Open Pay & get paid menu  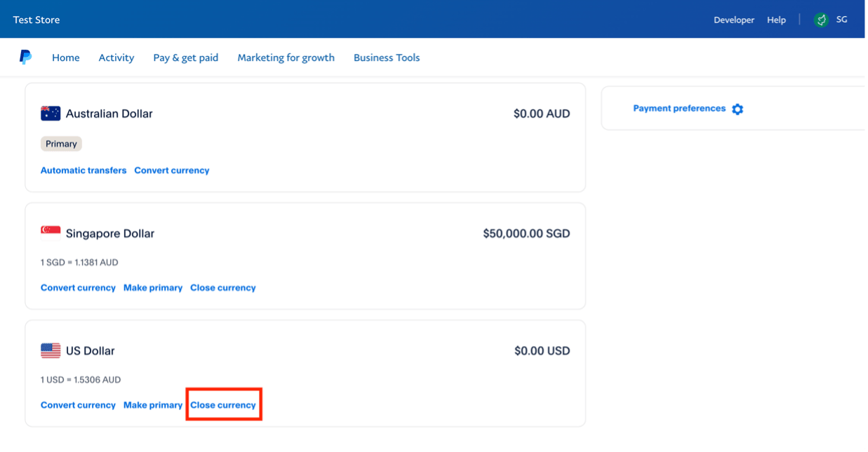tap(186, 58)
